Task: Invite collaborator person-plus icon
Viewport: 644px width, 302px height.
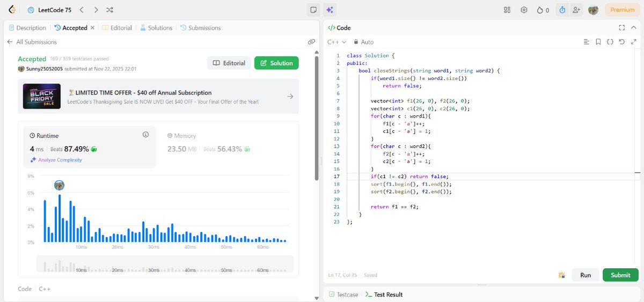Action: click(x=576, y=10)
